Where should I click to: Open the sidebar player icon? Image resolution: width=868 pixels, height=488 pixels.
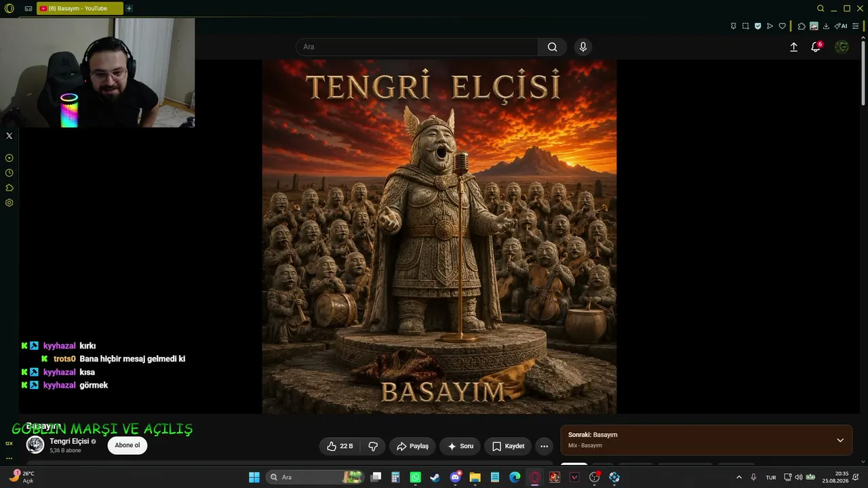click(9, 158)
